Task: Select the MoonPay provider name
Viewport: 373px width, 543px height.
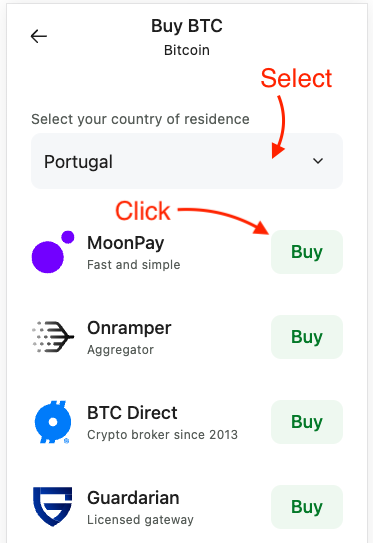Action: click(x=126, y=243)
